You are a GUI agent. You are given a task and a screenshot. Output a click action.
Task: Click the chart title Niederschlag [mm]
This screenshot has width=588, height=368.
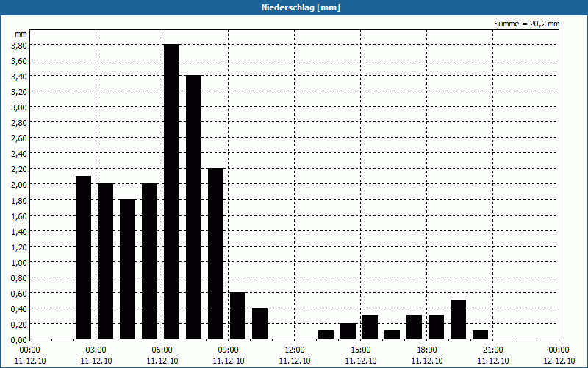[294, 7]
